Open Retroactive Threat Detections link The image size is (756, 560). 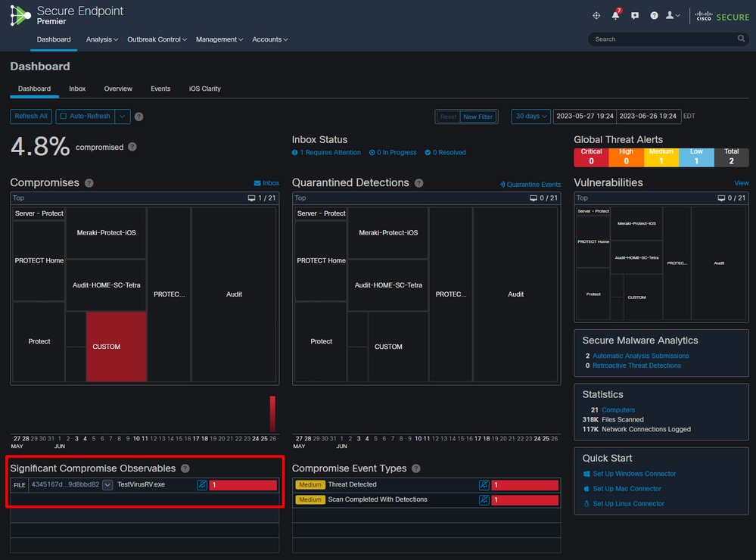click(637, 366)
